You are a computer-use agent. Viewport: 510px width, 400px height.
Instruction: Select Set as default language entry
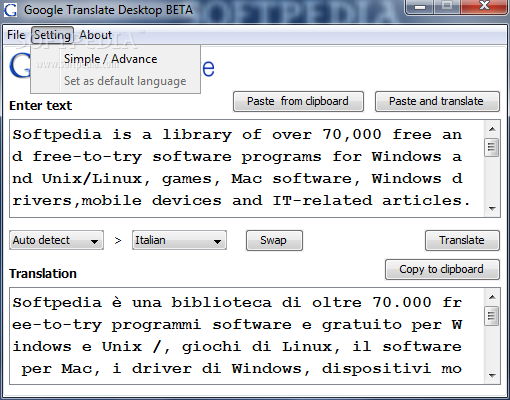[x=115, y=81]
